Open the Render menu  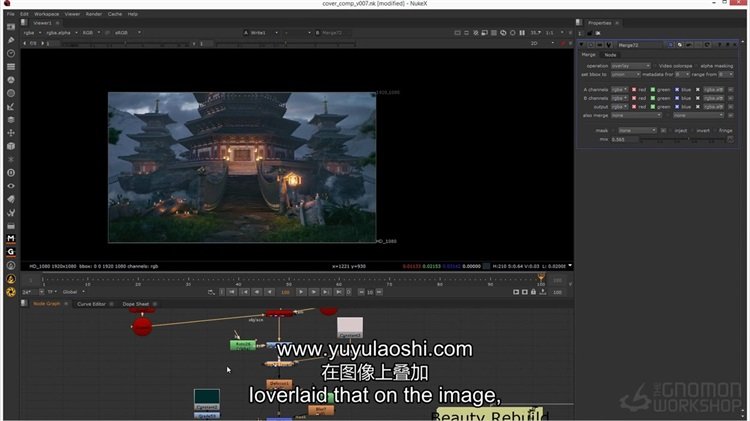[x=94, y=14]
